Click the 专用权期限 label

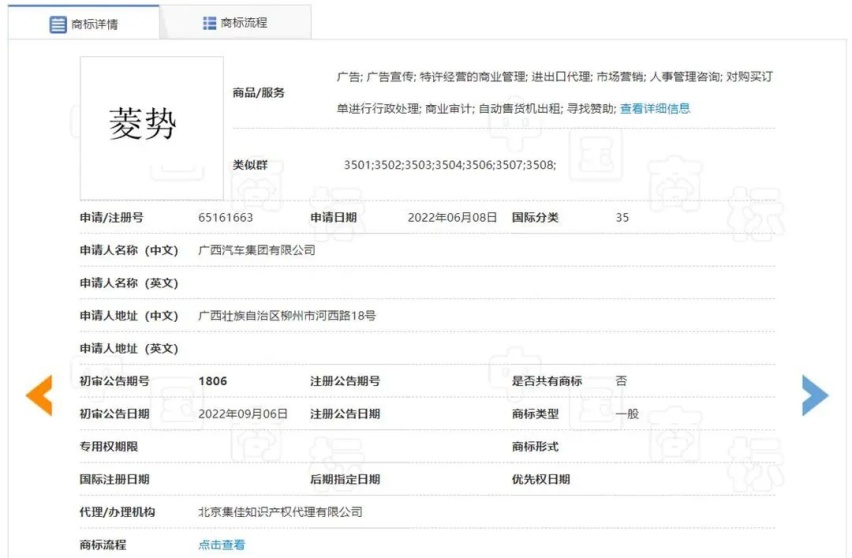click(x=109, y=446)
